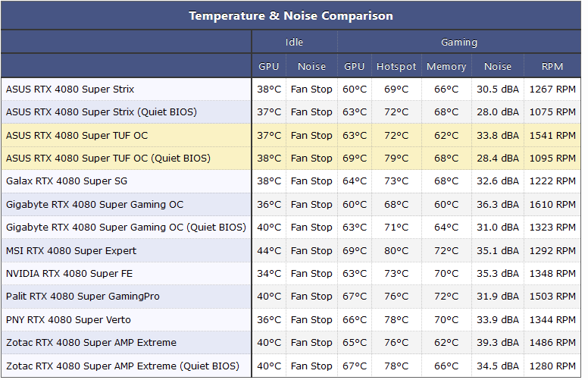Click the 28.0 dBA noise value

[498, 112]
